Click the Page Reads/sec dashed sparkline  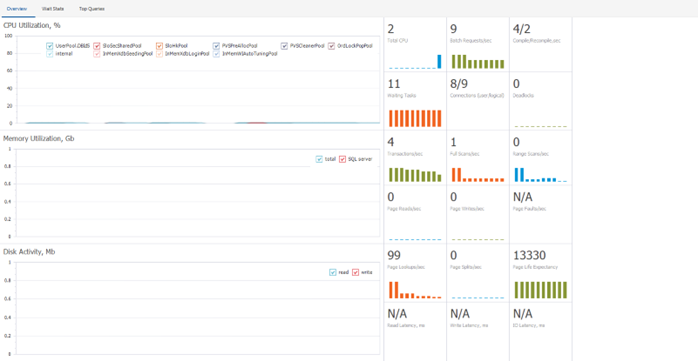click(x=415, y=239)
